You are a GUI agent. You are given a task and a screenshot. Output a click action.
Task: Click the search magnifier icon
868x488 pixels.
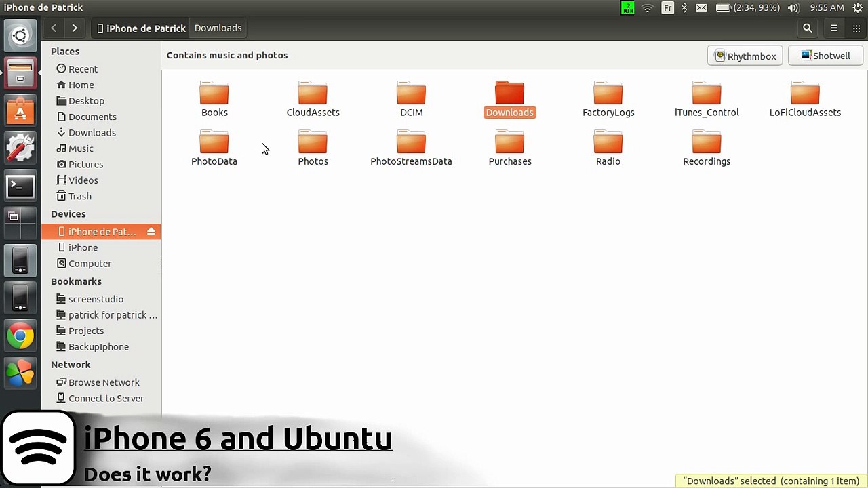807,28
